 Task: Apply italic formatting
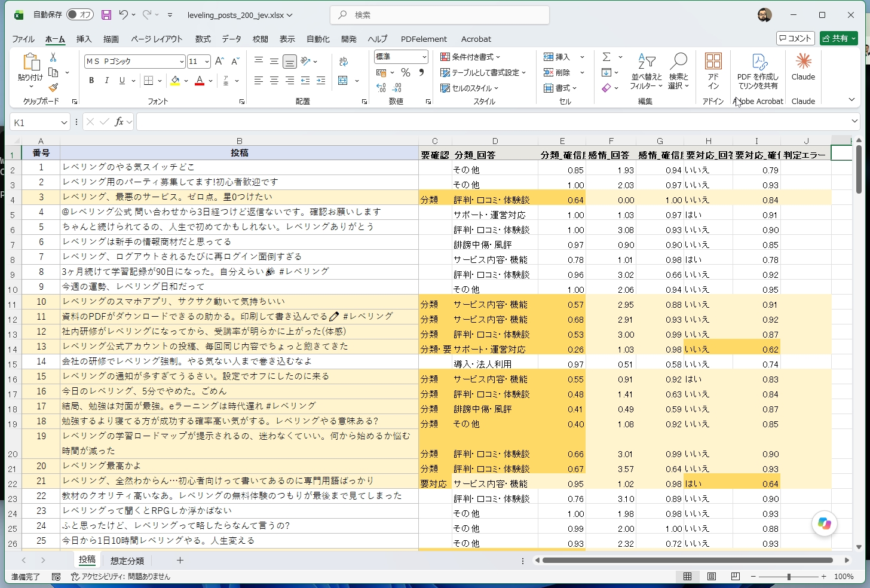click(x=106, y=80)
